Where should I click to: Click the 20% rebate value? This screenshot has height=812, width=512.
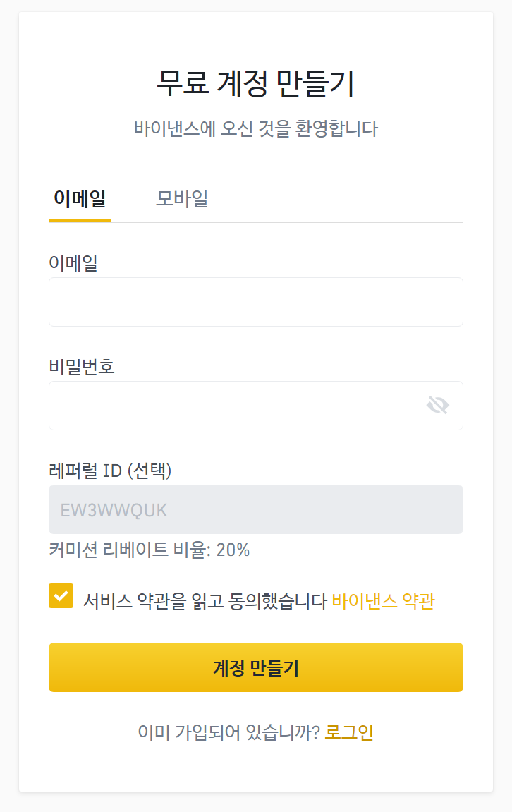pos(233,550)
